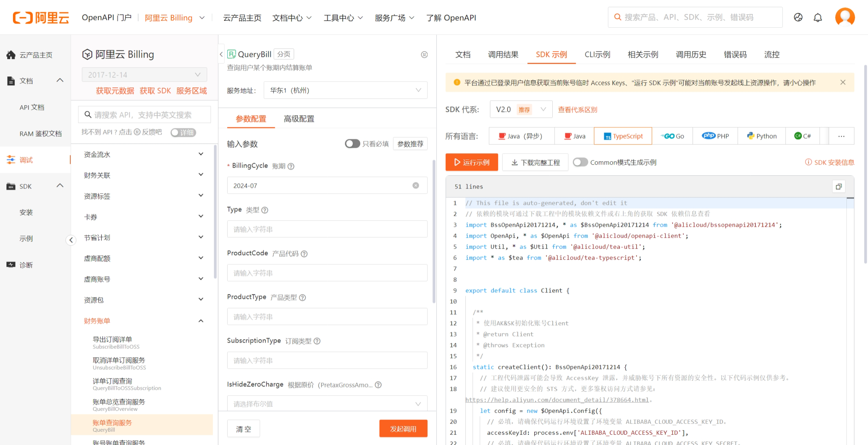Switch to the 高级配置 tab
Viewport: 868px width, 445px height.
click(x=299, y=119)
